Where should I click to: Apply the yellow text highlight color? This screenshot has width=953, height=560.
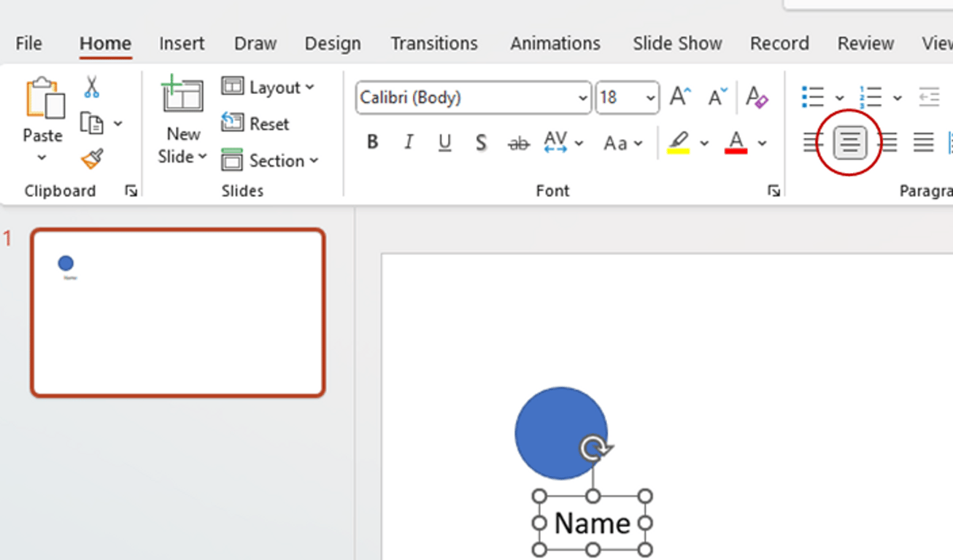pyautogui.click(x=679, y=143)
